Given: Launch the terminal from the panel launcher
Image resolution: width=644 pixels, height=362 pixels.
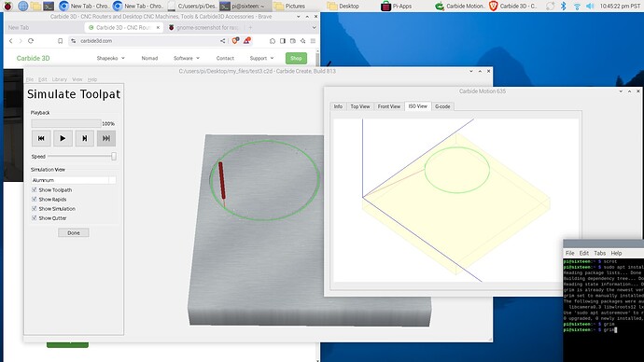Looking at the screenshot, I should point(49,6).
